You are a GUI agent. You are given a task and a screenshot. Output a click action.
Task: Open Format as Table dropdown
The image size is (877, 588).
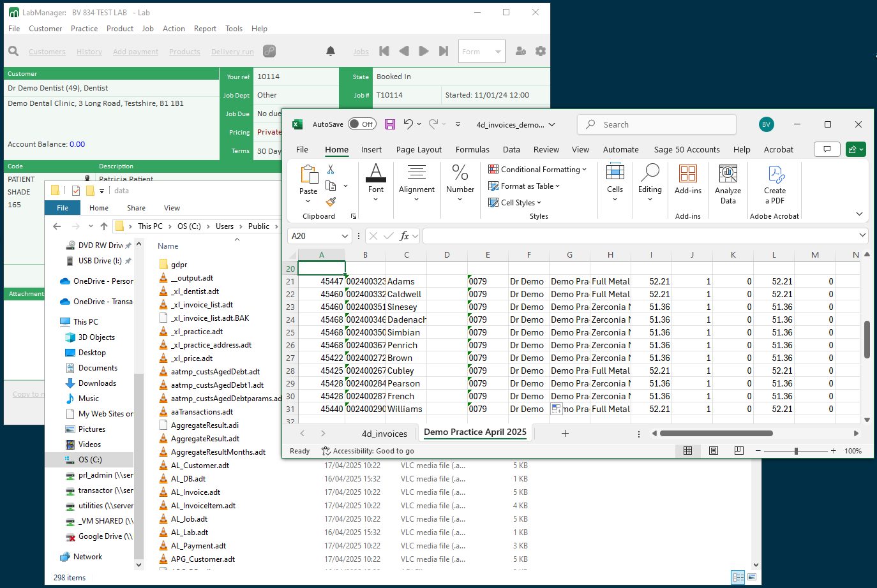pos(524,186)
